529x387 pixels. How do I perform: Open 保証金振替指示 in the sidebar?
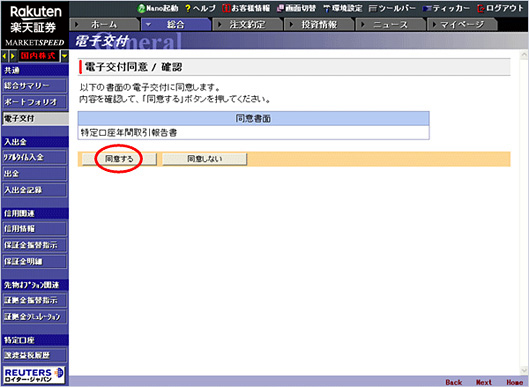point(34,245)
